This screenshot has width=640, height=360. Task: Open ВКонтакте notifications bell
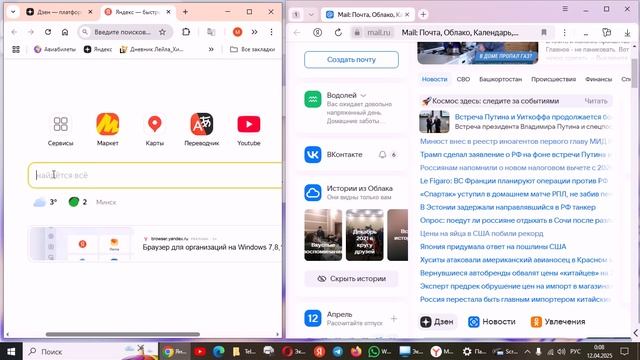coord(382,155)
